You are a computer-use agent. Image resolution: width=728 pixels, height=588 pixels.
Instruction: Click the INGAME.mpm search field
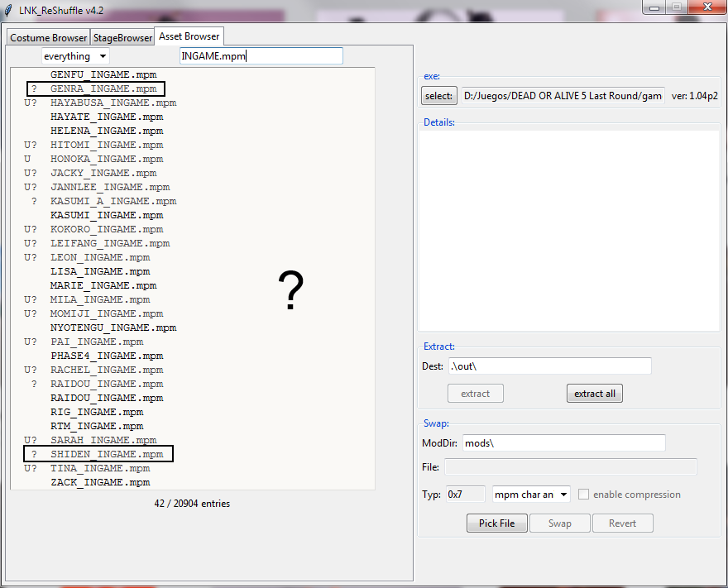coord(261,56)
